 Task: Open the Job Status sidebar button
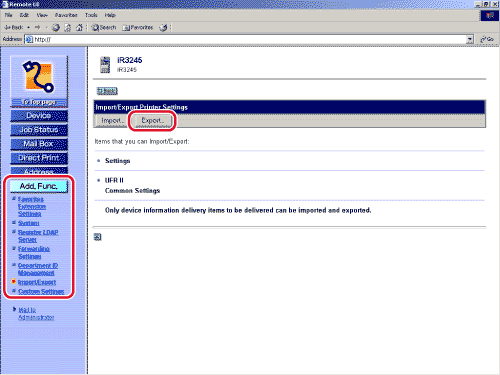[x=39, y=130]
